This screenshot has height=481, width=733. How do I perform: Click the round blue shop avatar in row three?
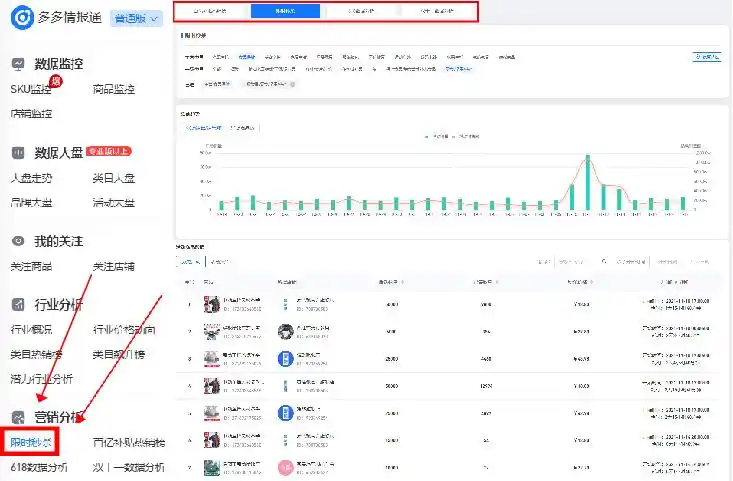pyautogui.click(x=285, y=358)
